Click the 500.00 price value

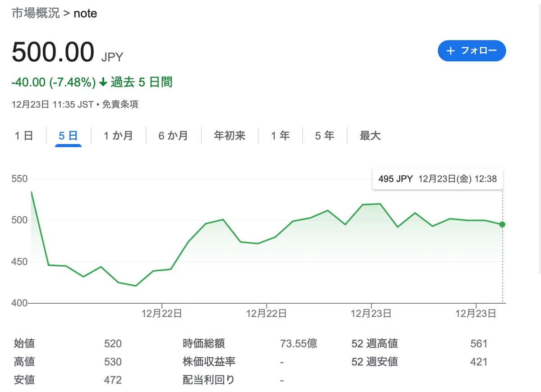click(x=53, y=52)
